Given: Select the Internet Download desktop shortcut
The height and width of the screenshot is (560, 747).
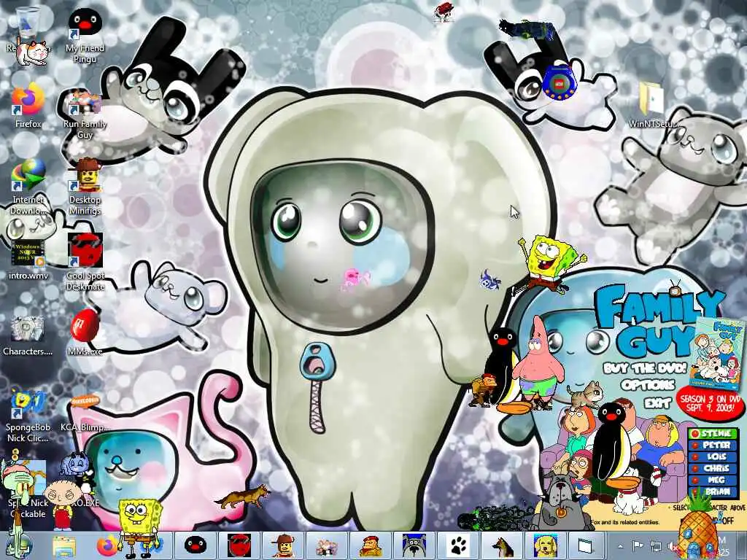Looking at the screenshot, I should [x=28, y=187].
